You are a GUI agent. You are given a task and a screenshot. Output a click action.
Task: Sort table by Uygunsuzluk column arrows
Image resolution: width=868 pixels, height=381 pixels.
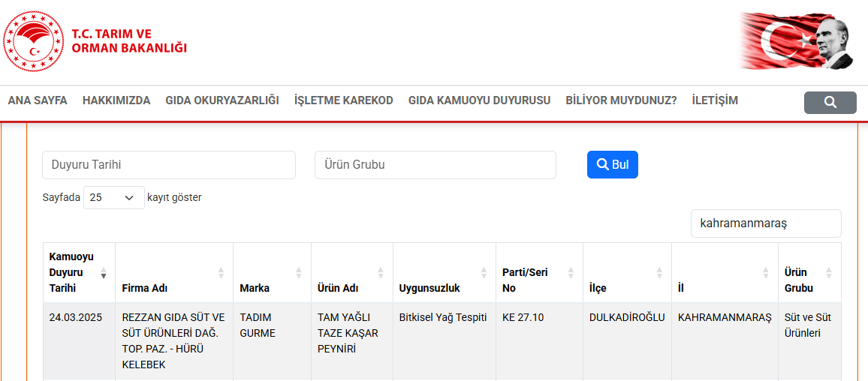point(484,273)
